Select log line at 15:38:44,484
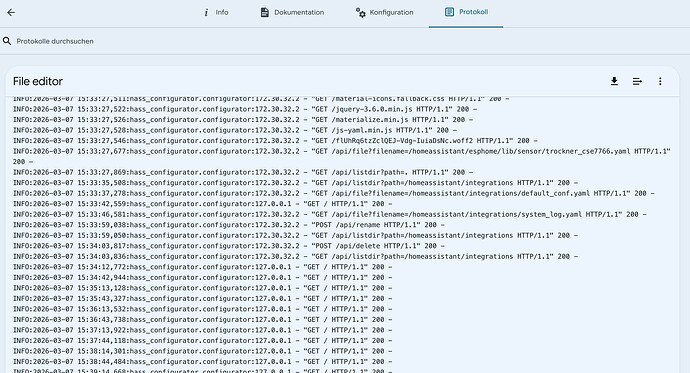The height and width of the screenshot is (373, 690). point(202,362)
